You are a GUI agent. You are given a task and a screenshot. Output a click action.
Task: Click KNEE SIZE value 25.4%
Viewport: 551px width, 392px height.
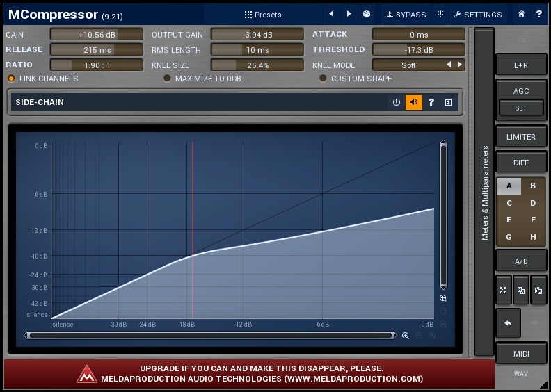pyautogui.click(x=257, y=65)
